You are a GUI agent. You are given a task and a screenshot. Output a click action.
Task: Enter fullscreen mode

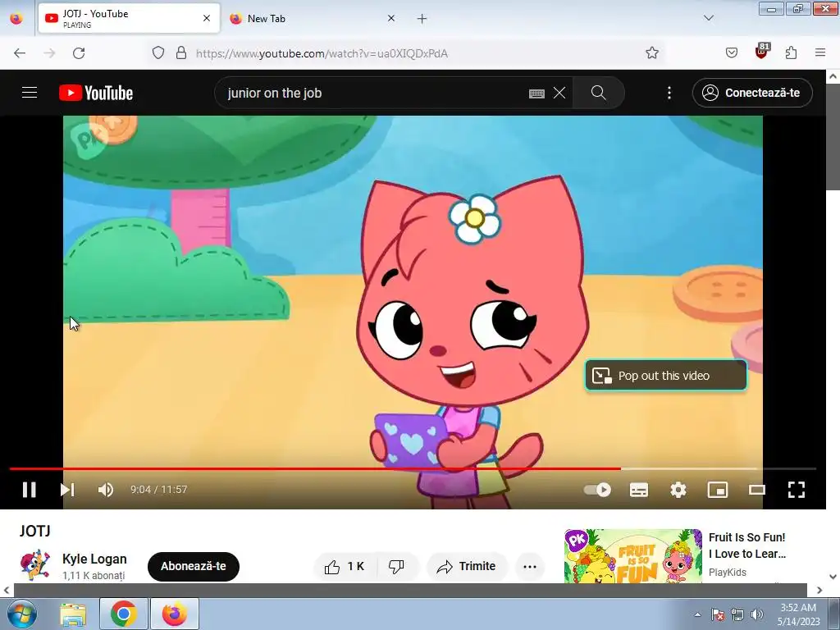click(x=796, y=490)
